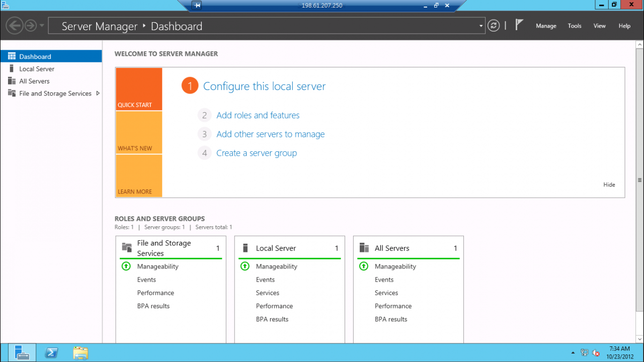Image resolution: width=644 pixels, height=362 pixels.
Task: Select the Learn More tile
Action: point(139,175)
